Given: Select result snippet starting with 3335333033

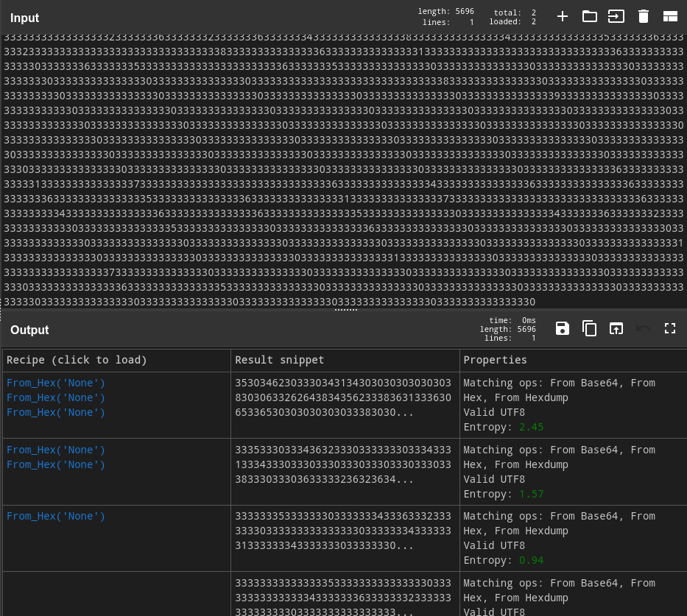Looking at the screenshot, I should coord(342,464).
